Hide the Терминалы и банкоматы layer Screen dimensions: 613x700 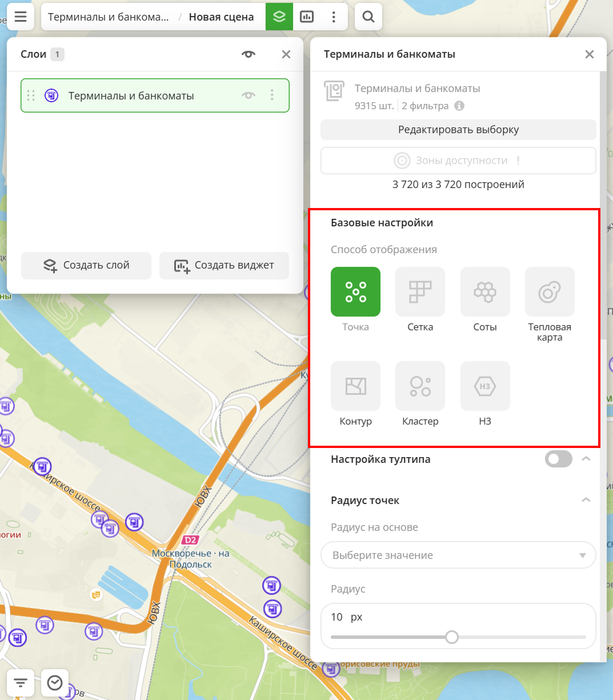249,95
